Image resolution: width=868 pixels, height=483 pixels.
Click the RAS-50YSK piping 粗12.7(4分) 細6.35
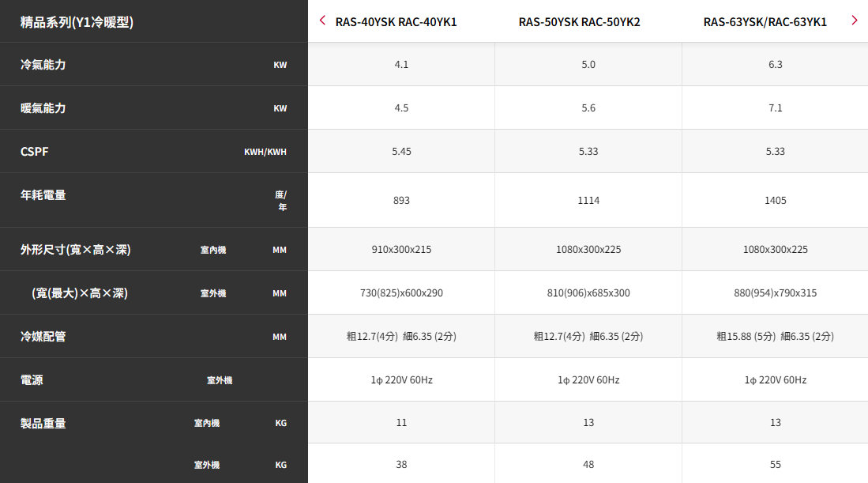[588, 337]
